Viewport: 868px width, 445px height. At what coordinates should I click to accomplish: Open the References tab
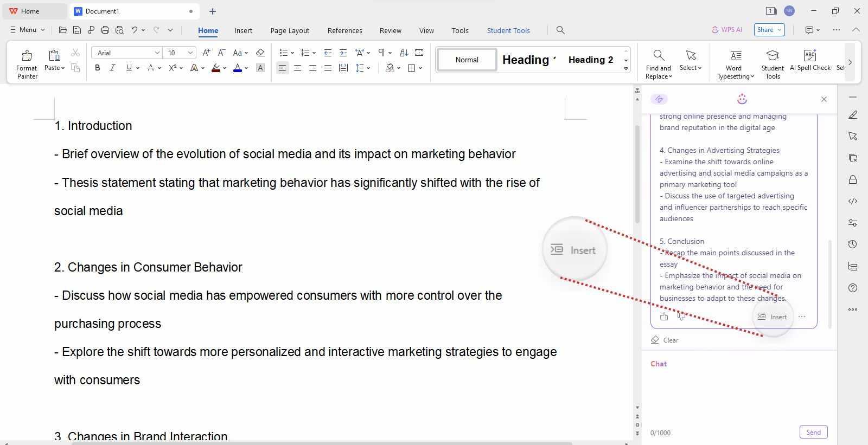[x=344, y=30]
